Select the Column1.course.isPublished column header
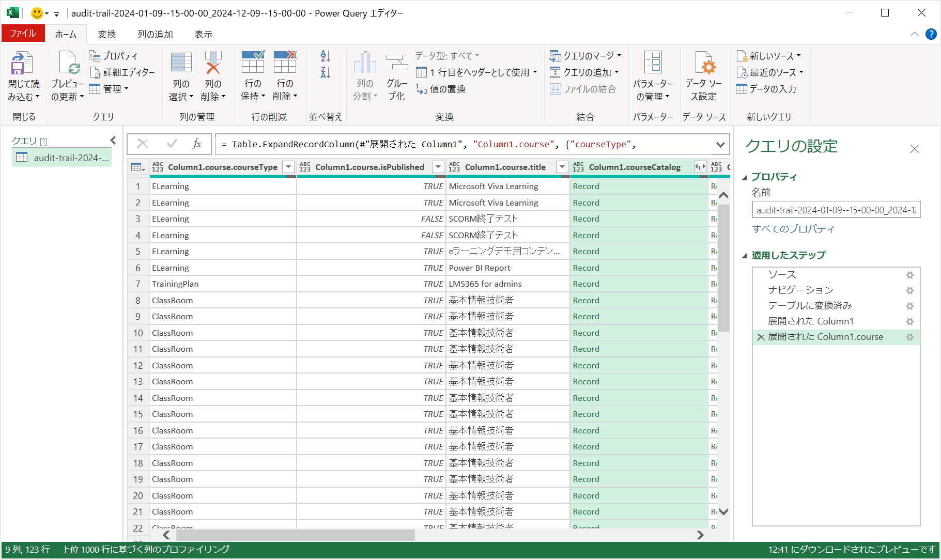The height and width of the screenshot is (560, 941). pyautogui.click(x=369, y=167)
